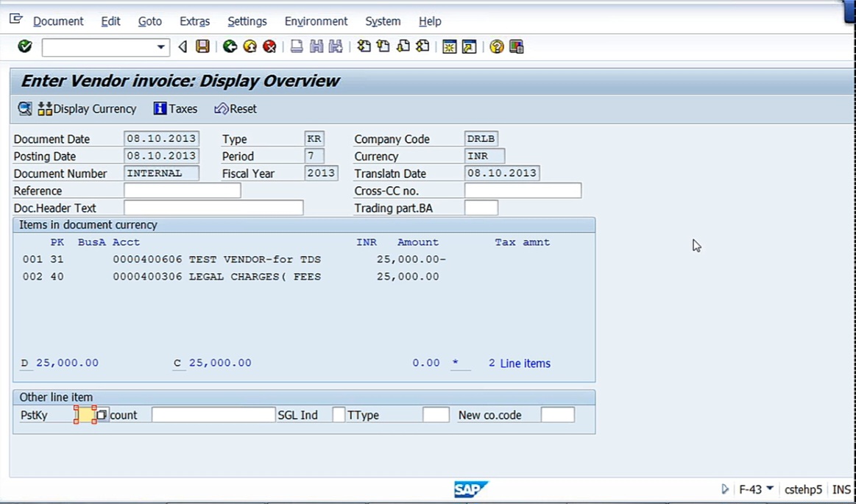Click the Find Next binoculars icon
The width and height of the screenshot is (856, 504).
[335, 46]
